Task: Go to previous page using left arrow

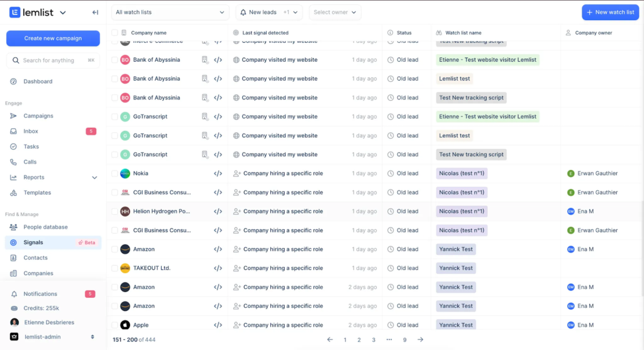Action: (330, 340)
